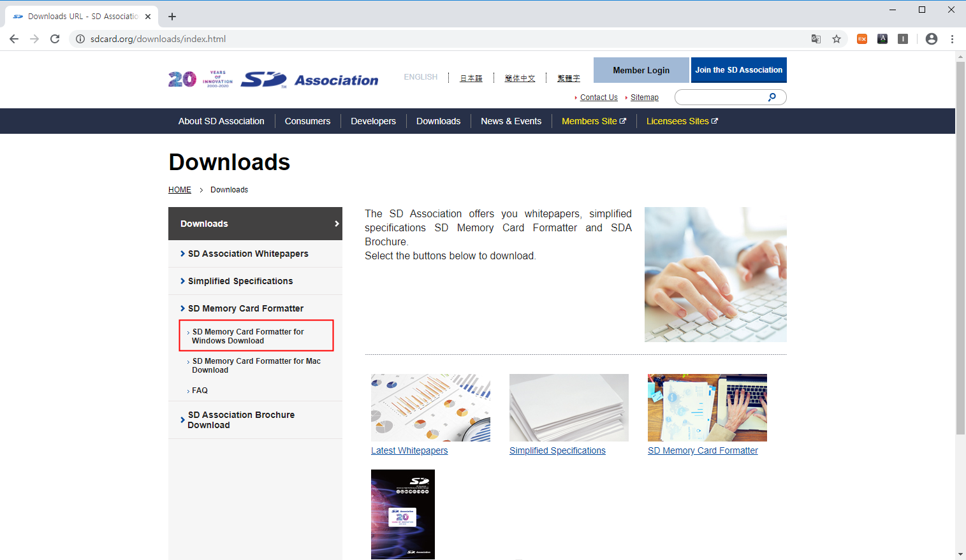Click the scrollbar up arrow

960,57
